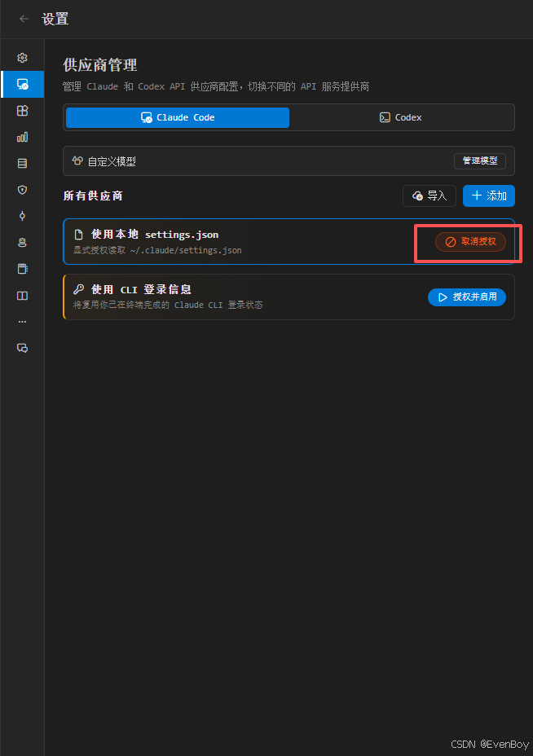Open general settings gear in sidebar
Viewport: 533px width, 756px height.
pyautogui.click(x=22, y=58)
